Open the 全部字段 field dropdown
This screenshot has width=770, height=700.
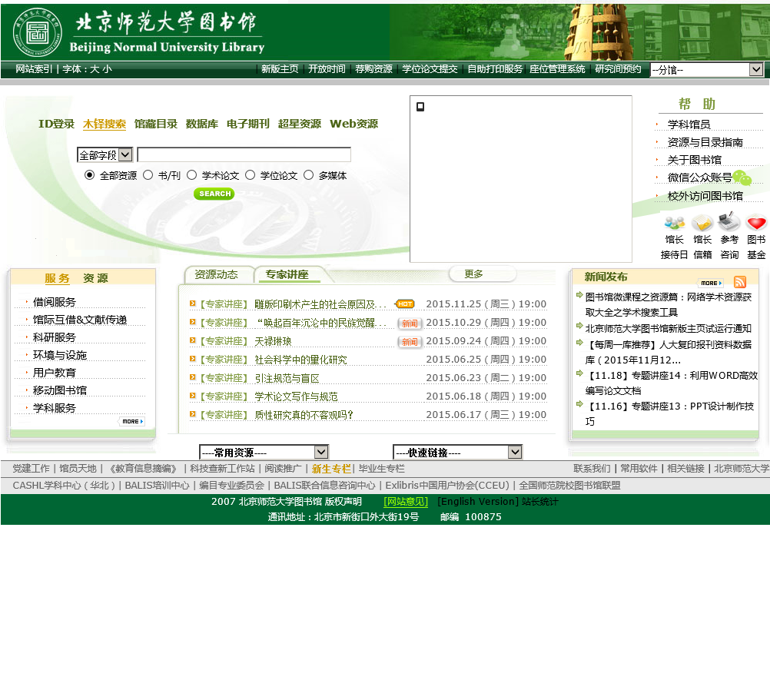105,155
